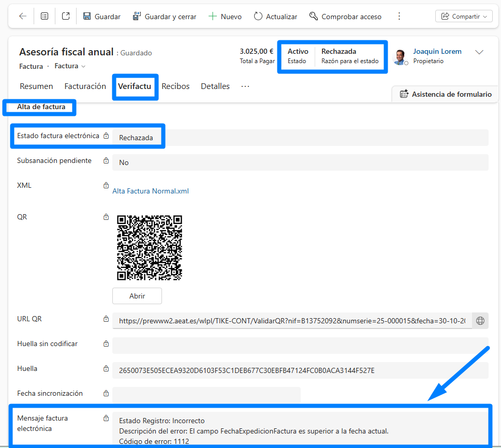Click the back arrow icon
This screenshot has width=501, height=448.
(23, 17)
